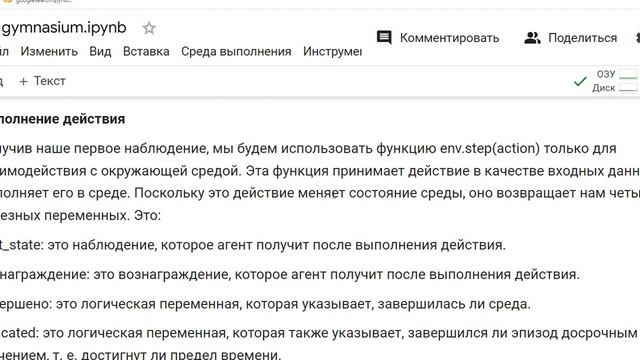Image resolution: width=640 pixels, height=360 pixels.
Task: Star the gymnasium.ipynb notebook
Action: click(x=149, y=28)
